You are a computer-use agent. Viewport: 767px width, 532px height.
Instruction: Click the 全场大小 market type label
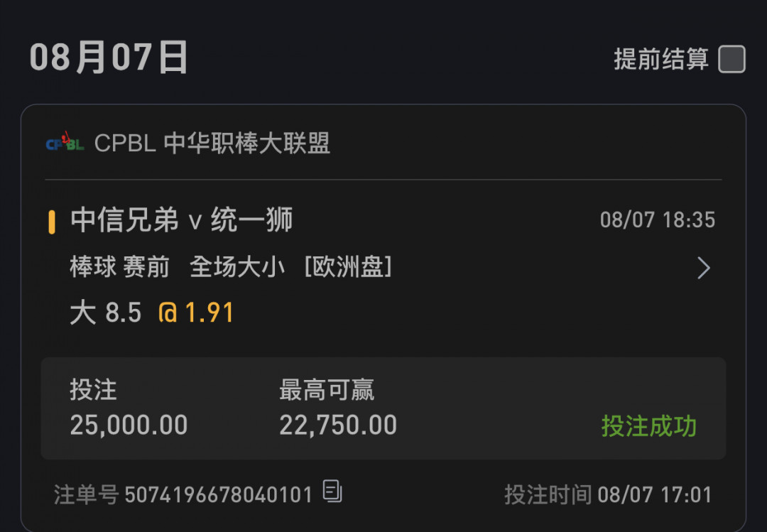237,267
